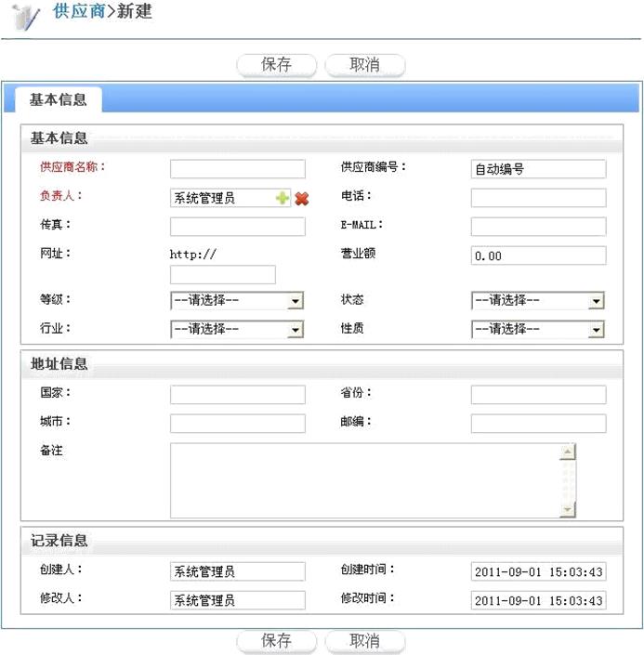
Task: Click the top 保存 button
Action: tap(276, 65)
